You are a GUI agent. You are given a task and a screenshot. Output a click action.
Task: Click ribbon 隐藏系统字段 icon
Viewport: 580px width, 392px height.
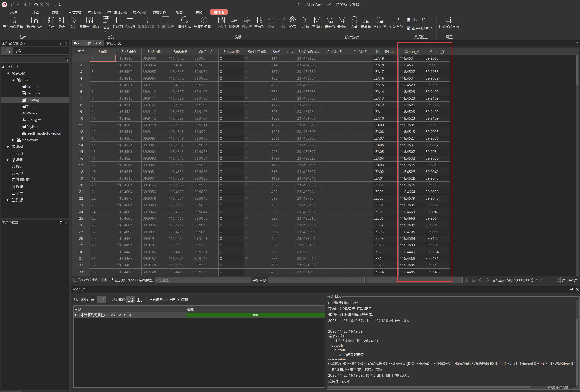coord(449,23)
